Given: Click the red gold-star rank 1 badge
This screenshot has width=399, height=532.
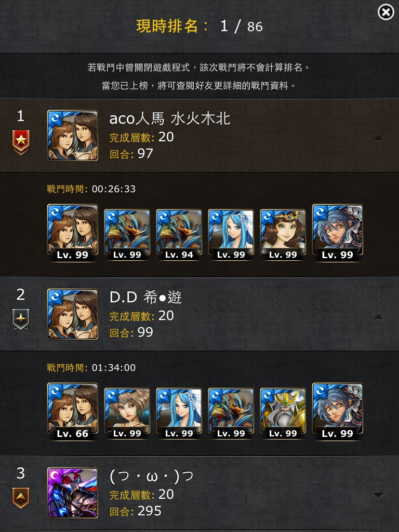Looking at the screenshot, I should 21,142.
